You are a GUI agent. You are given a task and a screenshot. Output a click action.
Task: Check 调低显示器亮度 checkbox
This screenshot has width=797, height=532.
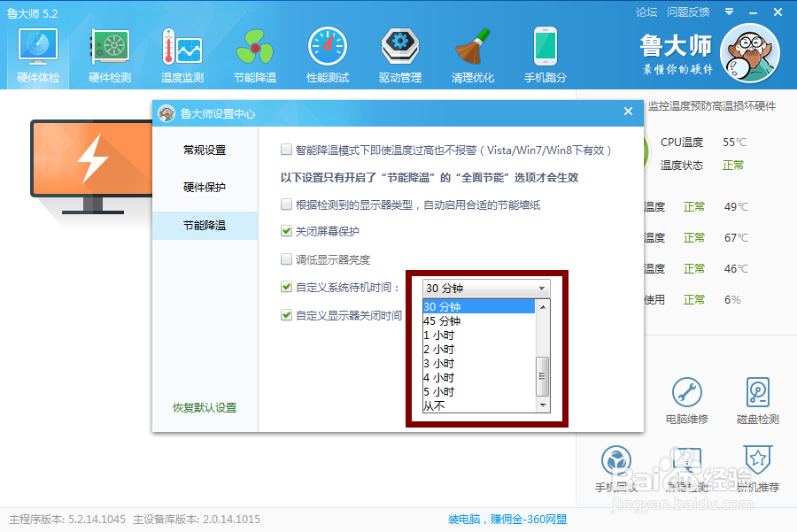286,259
